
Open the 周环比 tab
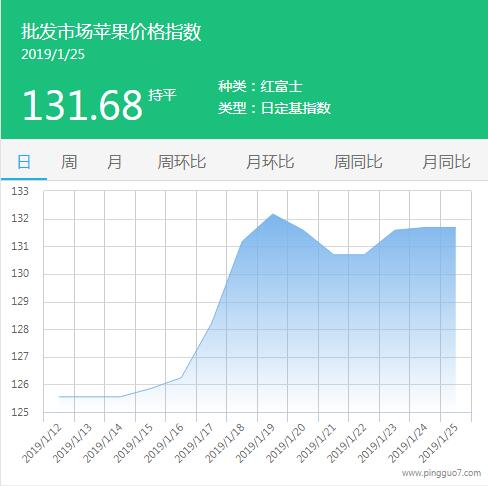pyautogui.click(x=182, y=162)
